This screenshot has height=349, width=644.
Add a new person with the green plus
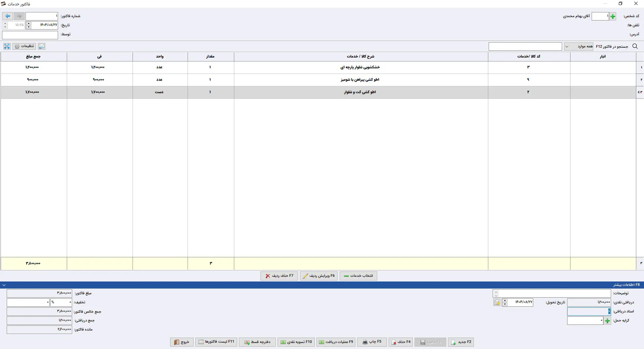[x=613, y=16]
